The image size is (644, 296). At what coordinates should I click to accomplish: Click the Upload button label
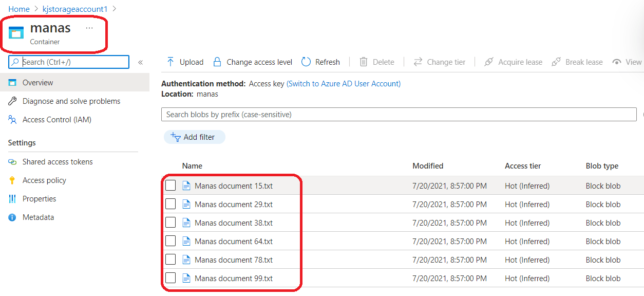pyautogui.click(x=192, y=62)
